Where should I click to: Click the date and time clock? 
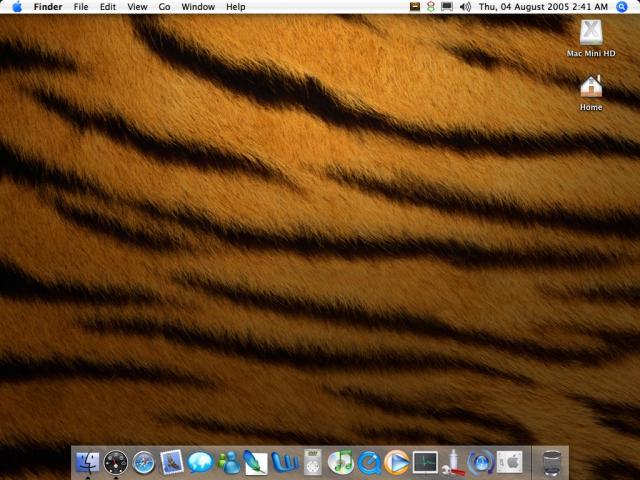point(543,7)
